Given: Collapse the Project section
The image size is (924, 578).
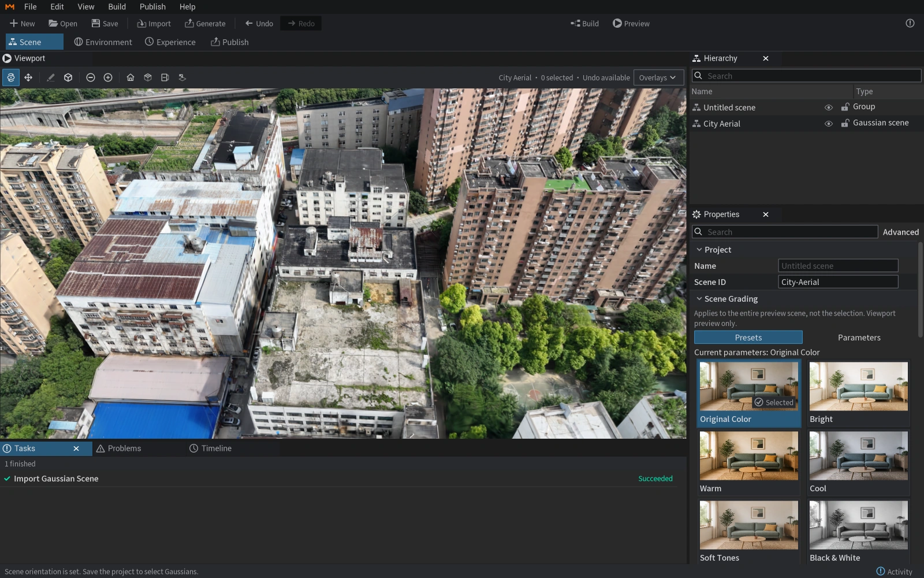Looking at the screenshot, I should tap(699, 250).
